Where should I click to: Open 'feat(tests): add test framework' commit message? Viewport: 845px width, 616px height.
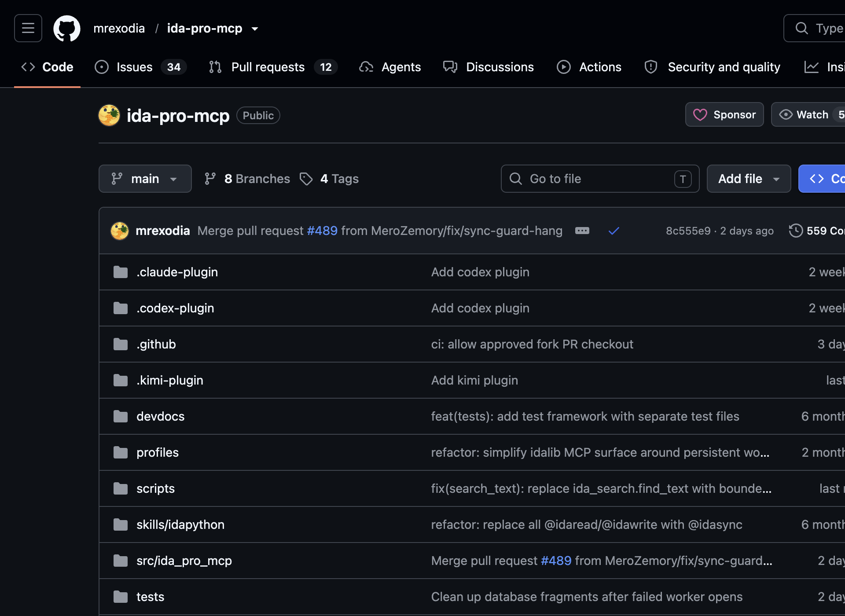(585, 416)
